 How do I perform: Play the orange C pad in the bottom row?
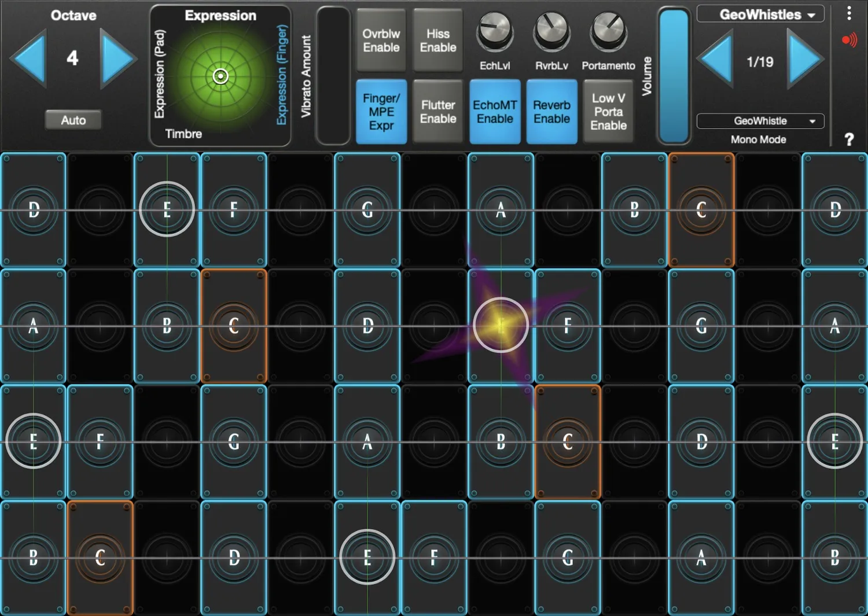100,558
